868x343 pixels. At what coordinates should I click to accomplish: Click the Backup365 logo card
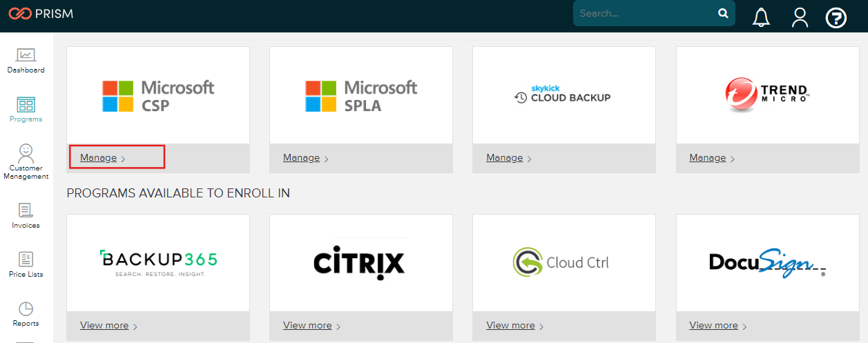158,263
